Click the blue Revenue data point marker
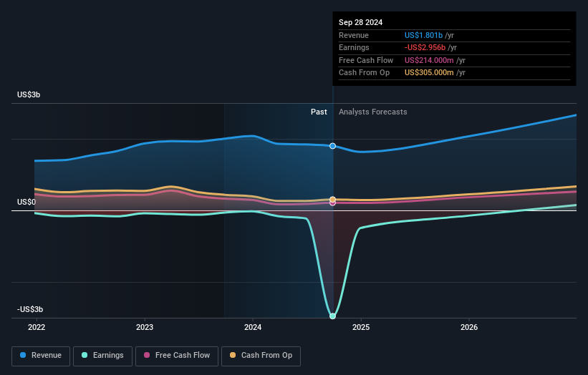This screenshot has height=375, width=588. [x=332, y=146]
